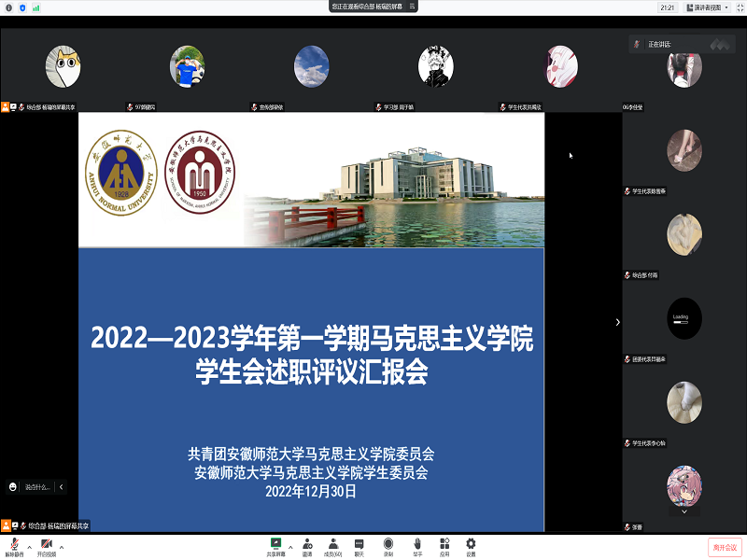This screenshot has width=747, height=560.
Task: Click the Raise Hand icon
Action: click(x=417, y=544)
